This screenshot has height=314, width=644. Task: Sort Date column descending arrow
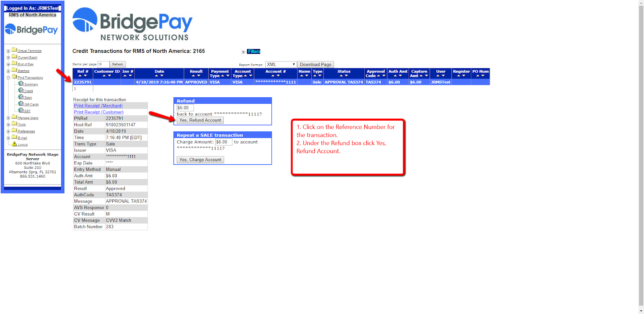point(162,76)
